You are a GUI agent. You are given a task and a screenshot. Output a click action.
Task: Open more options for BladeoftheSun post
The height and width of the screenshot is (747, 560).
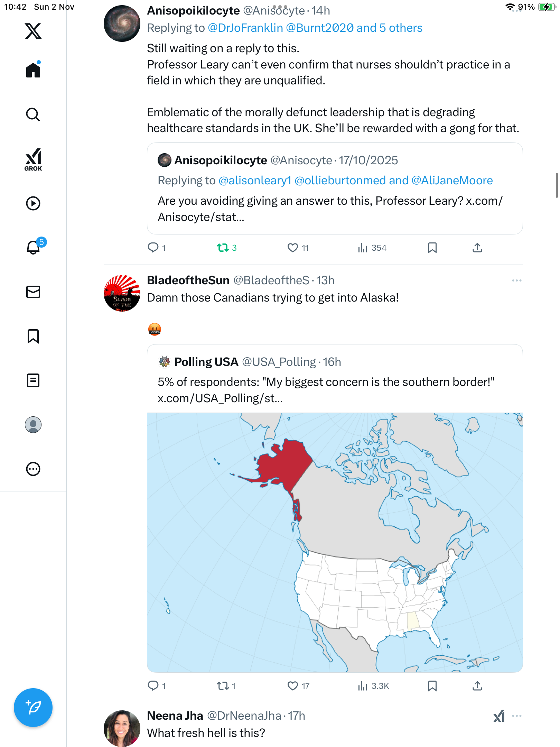point(516,280)
